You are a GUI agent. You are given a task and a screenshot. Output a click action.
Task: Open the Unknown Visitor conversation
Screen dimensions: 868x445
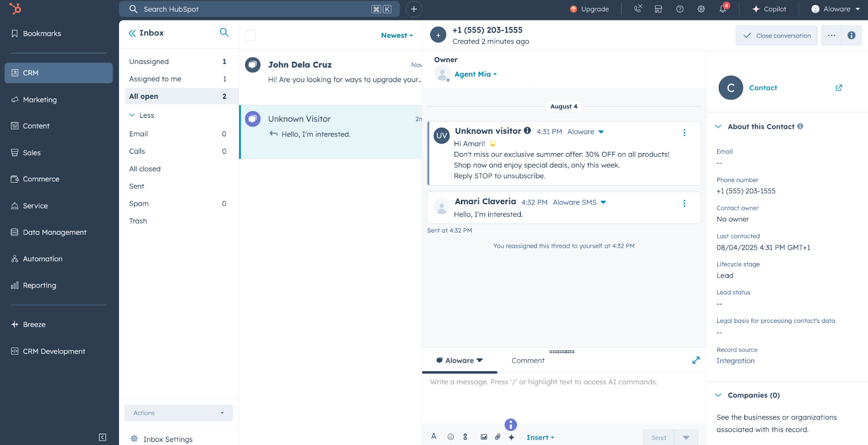click(x=330, y=132)
